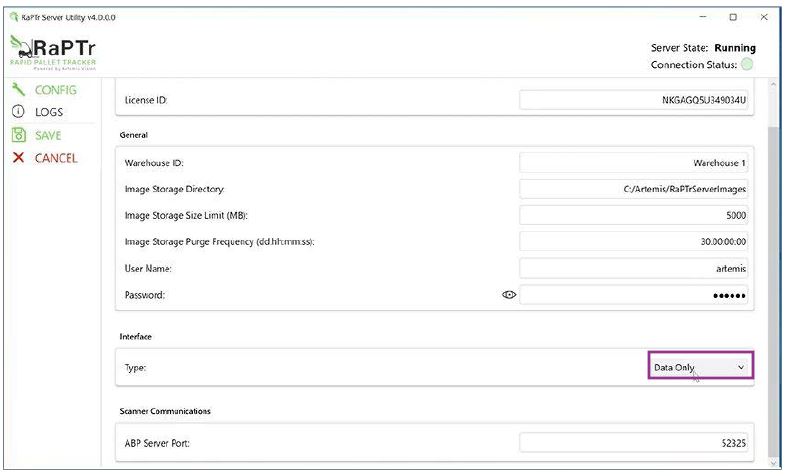
Task: Click the red CANCEL X icon
Action: pyautogui.click(x=18, y=158)
